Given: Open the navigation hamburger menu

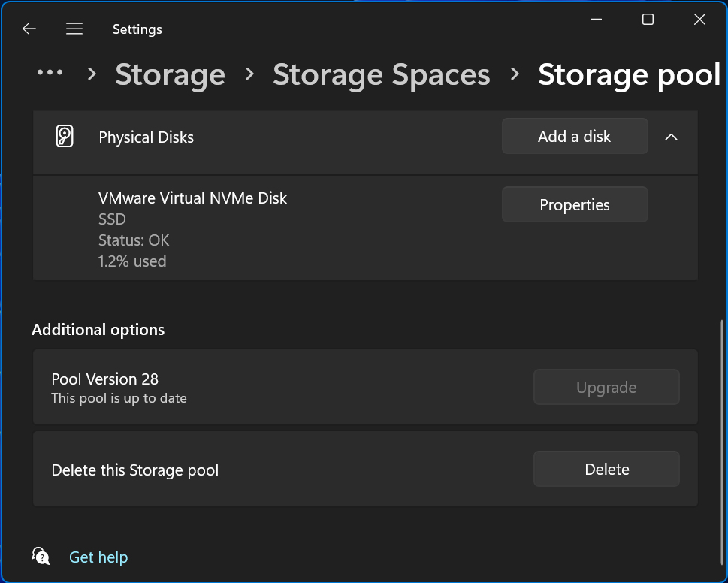Looking at the screenshot, I should pyautogui.click(x=74, y=28).
